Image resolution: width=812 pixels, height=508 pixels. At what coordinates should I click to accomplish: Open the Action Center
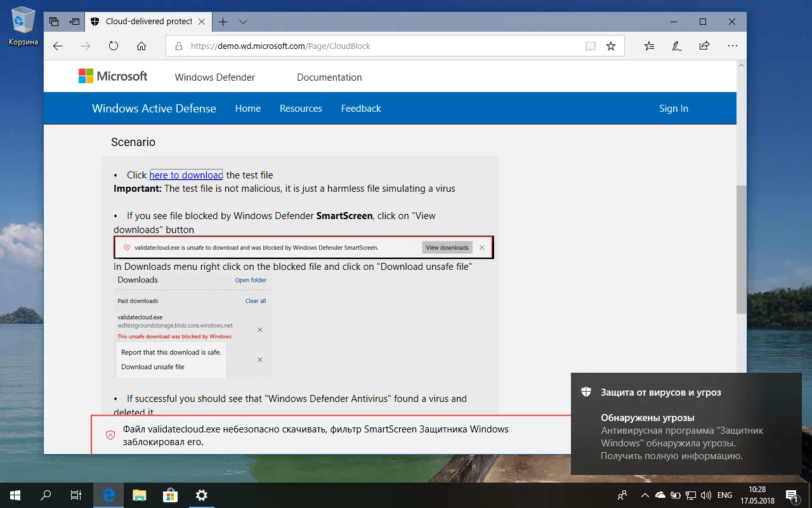[x=792, y=495]
